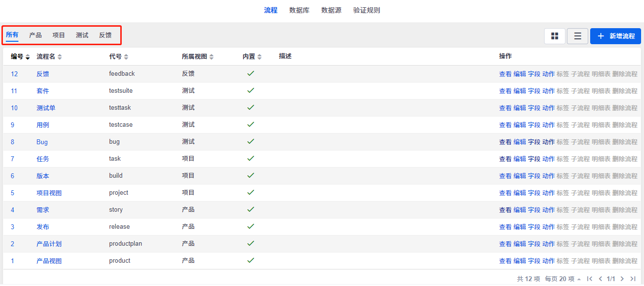The image size is (644, 286).
Task: Jump to the last page
Action: (x=633, y=279)
